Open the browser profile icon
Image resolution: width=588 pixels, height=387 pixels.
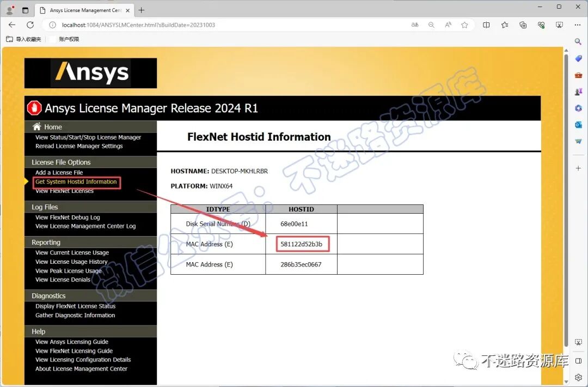(10, 10)
